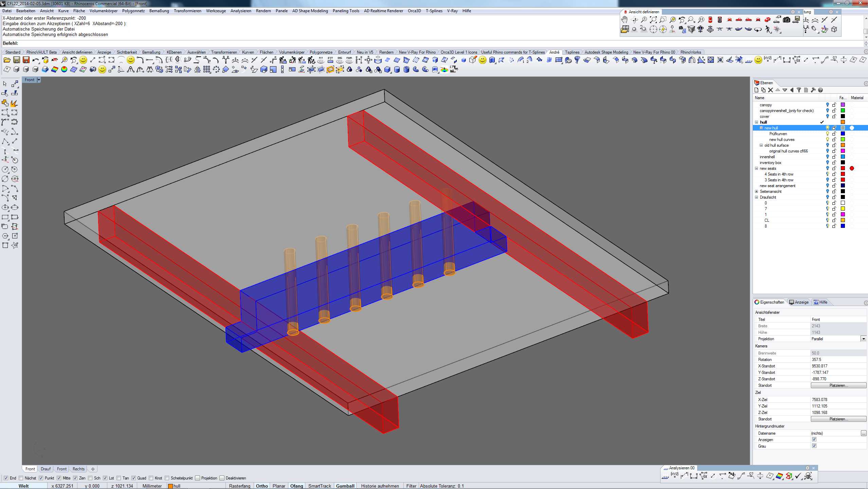Click Platzieren button for Kamera Standort
Viewport: 868px width, 489px height.
(x=838, y=385)
